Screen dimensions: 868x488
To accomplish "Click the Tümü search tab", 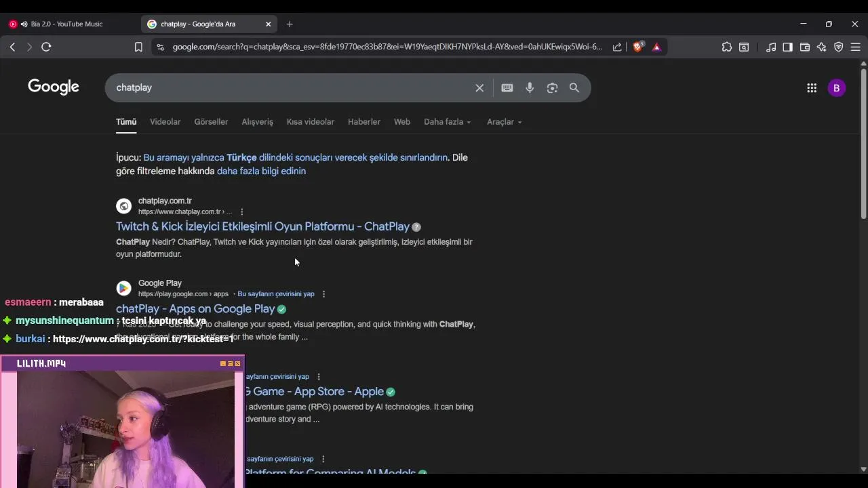I will pos(126,122).
